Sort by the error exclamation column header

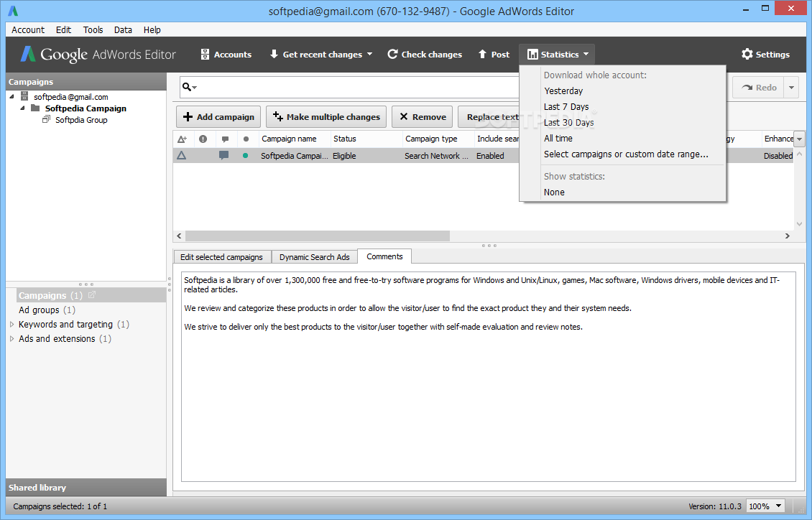click(x=203, y=139)
